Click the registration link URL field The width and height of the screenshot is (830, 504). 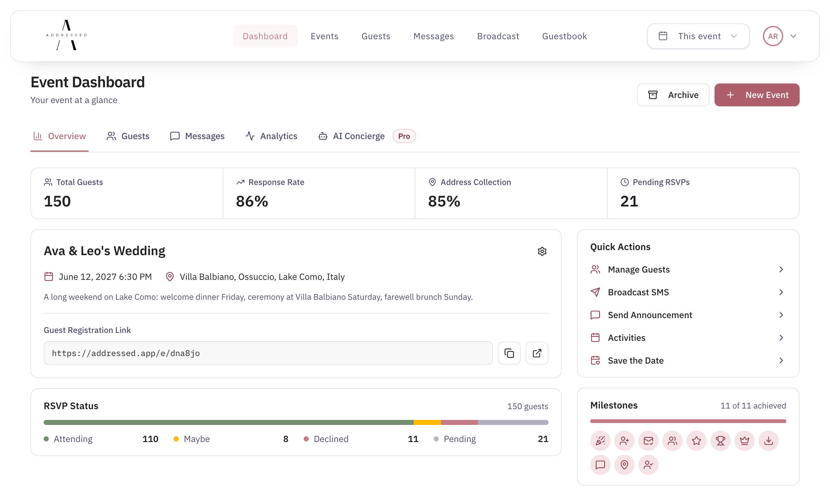point(268,353)
